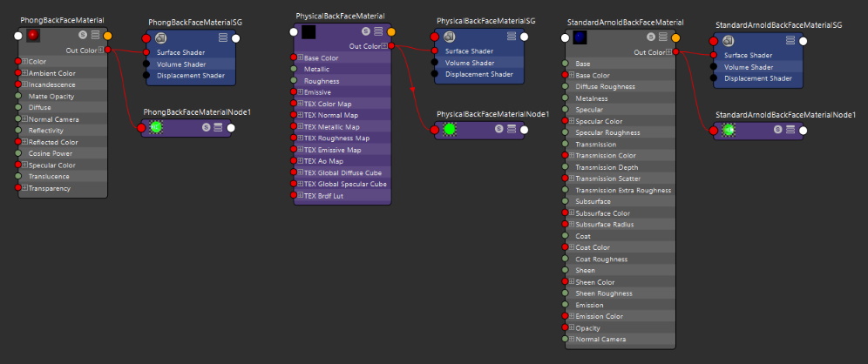Expand Out Color on PhongBackFaceMaterial
This screenshot has width=868, height=364.
101,50
